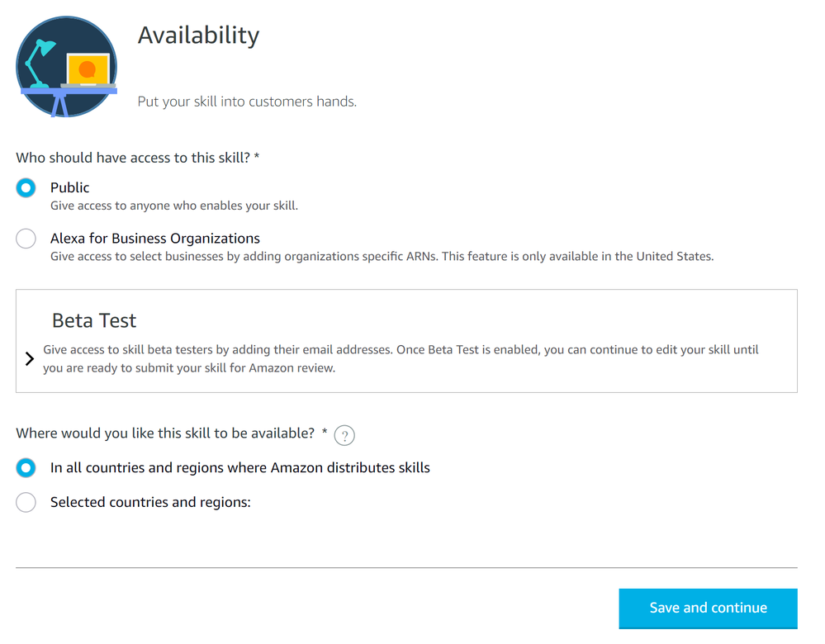Click 'Give access to anyone' description text
The width and height of the screenshot is (825, 644).
click(174, 206)
